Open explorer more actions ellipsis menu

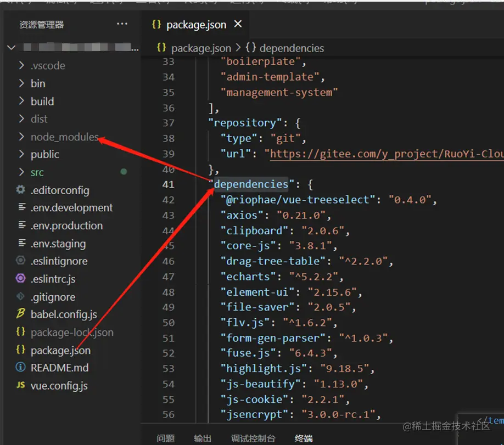122,24
